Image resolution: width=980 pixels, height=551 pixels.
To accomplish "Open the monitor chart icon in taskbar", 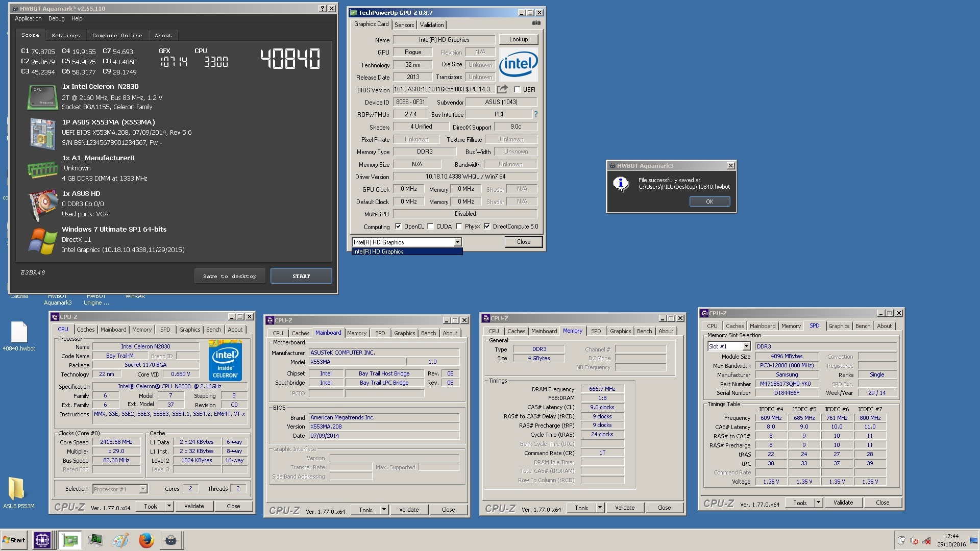I will [95, 540].
